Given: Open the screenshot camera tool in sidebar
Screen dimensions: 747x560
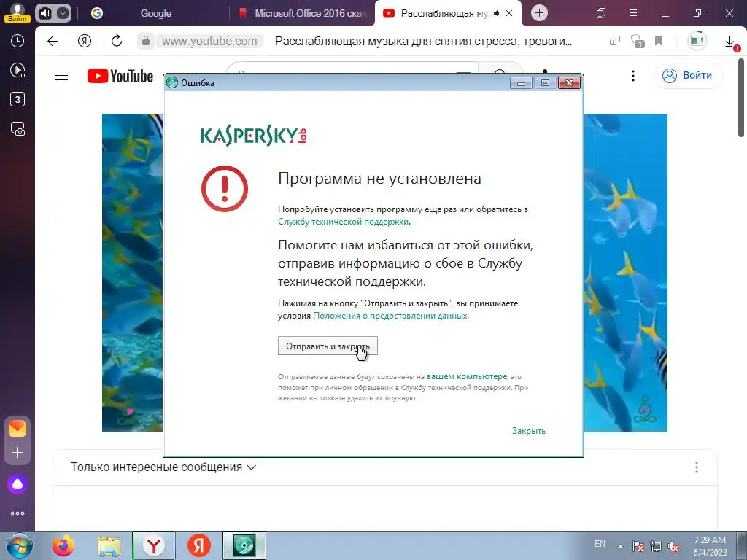Looking at the screenshot, I should point(18,129).
